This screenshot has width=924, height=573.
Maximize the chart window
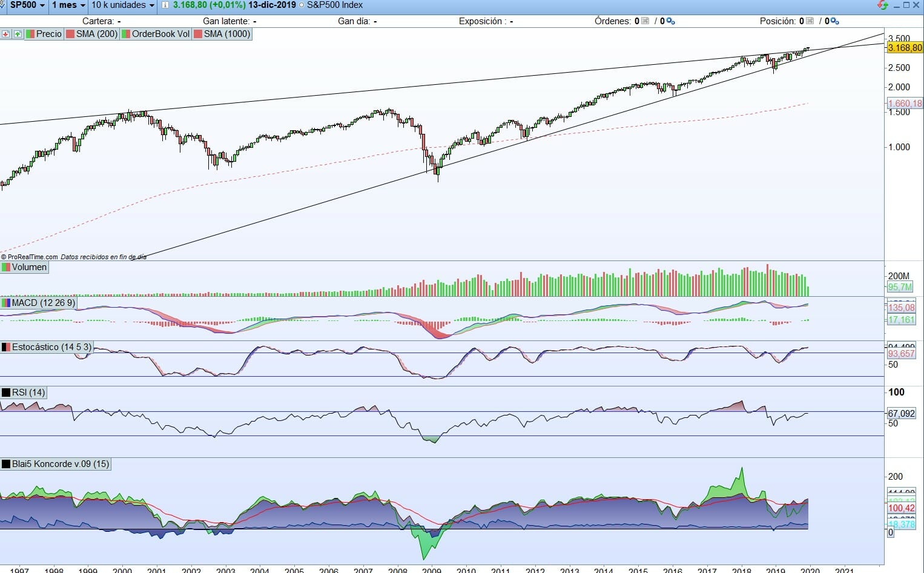tap(906, 5)
